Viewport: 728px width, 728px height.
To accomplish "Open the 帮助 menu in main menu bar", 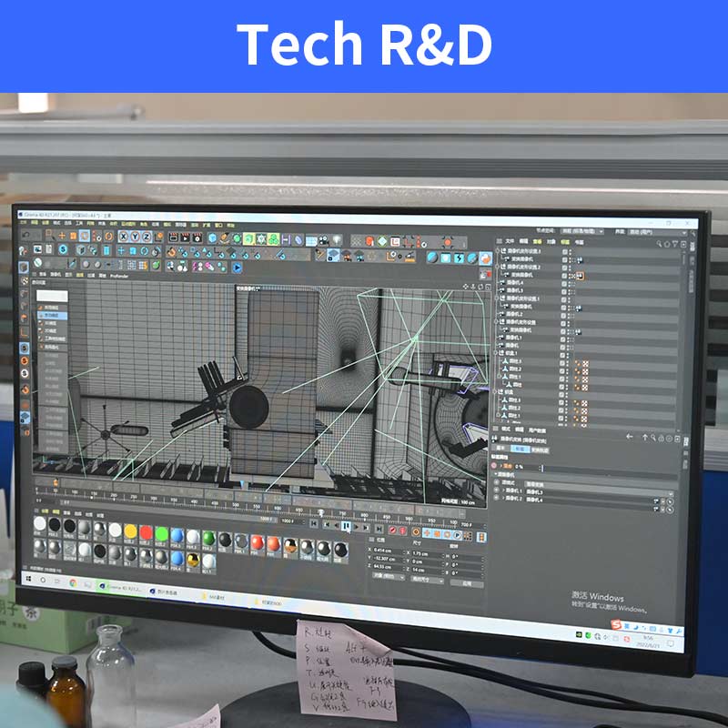I will (231, 226).
